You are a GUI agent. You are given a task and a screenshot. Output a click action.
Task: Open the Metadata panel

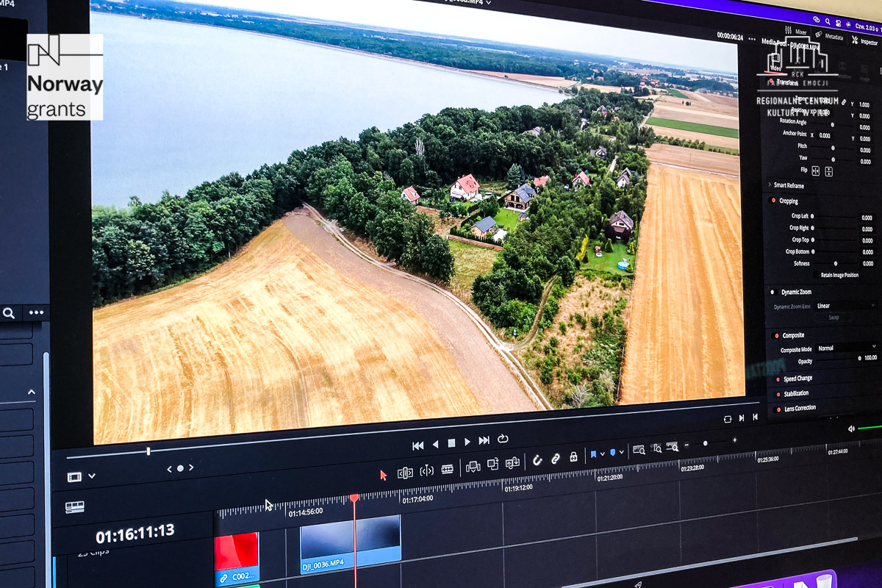[829, 36]
